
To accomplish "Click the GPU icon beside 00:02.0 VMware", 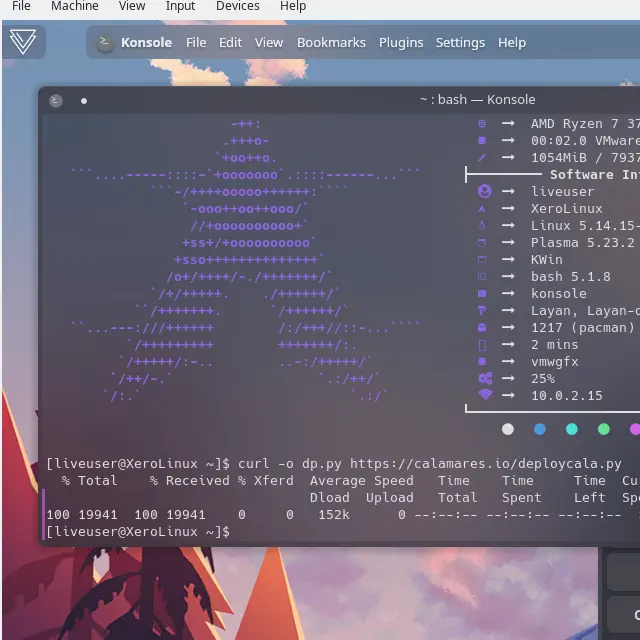I will click(x=482, y=140).
